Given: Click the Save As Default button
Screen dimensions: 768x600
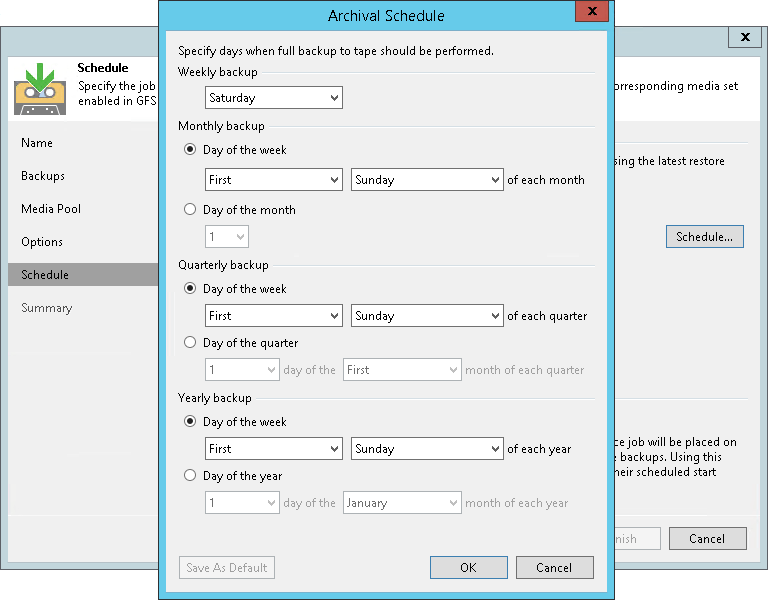Looking at the screenshot, I should click(227, 568).
